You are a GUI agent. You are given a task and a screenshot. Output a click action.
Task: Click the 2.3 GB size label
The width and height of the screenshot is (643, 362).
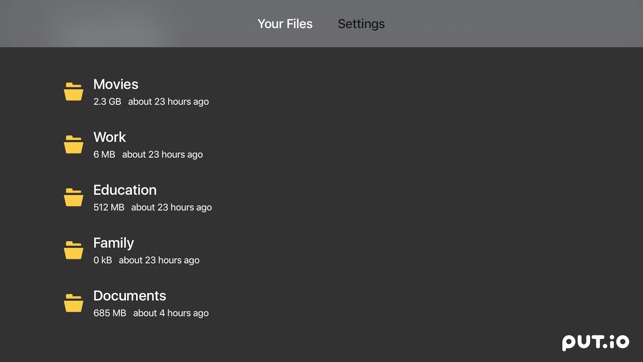coord(107,102)
